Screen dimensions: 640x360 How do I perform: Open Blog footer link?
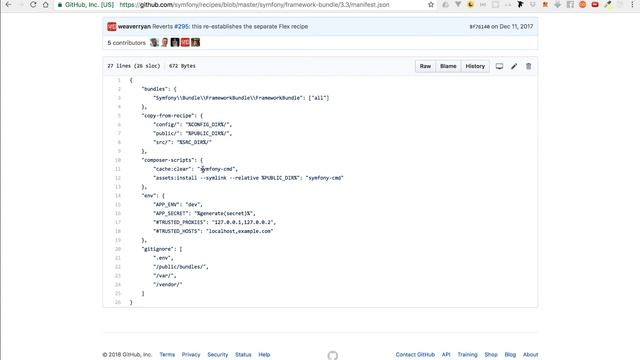(x=510, y=355)
